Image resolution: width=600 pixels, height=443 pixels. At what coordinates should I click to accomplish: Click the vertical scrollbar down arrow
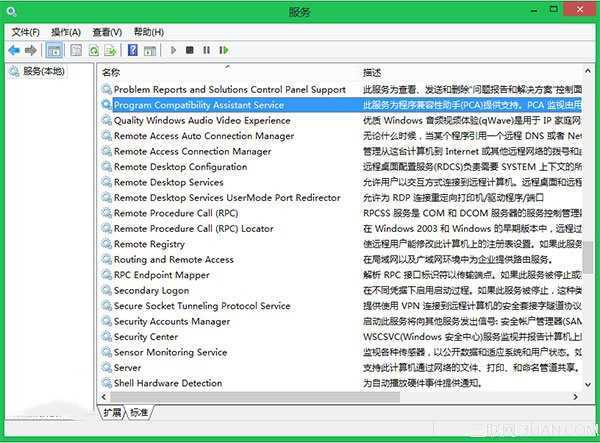tap(588, 384)
